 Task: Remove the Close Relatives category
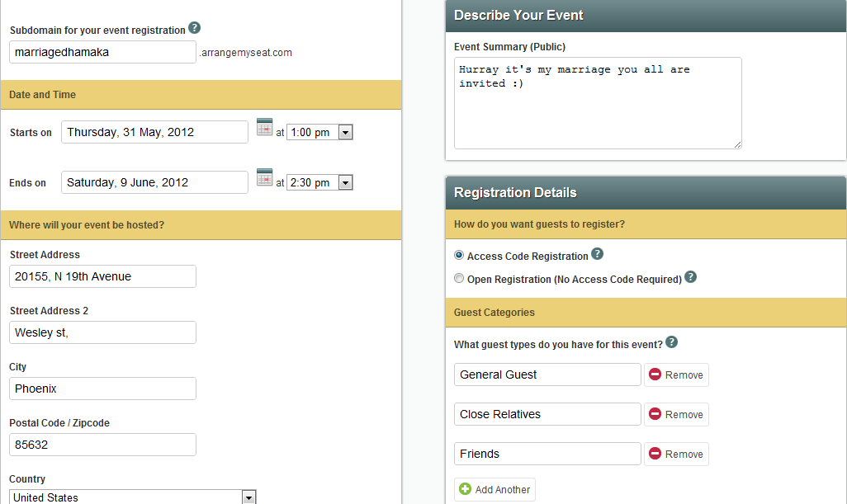(676, 414)
